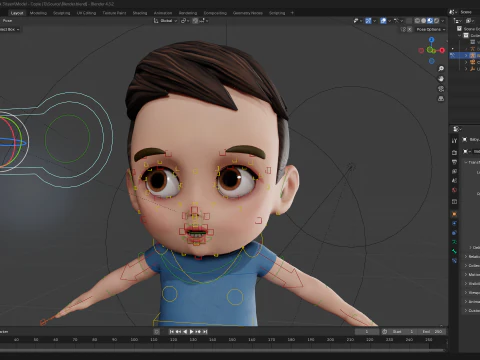Open the Tool properties tab
The width and height of the screenshot is (480, 360).
click(x=454, y=141)
